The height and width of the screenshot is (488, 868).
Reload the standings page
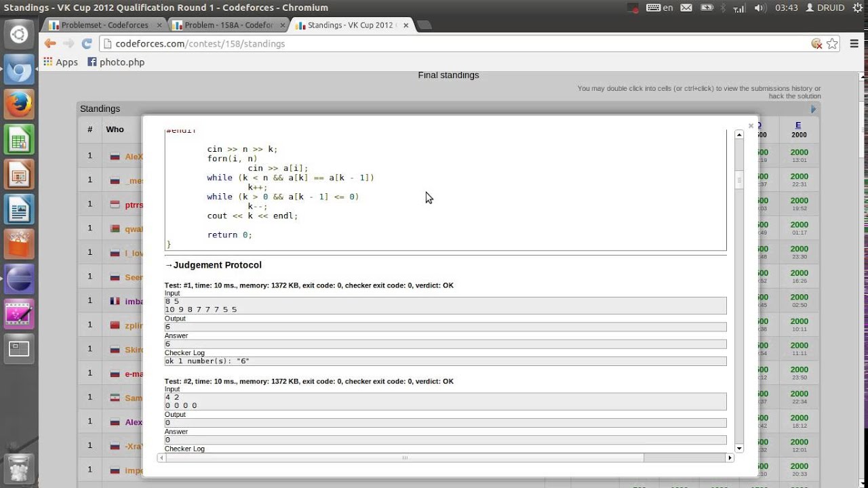point(87,43)
